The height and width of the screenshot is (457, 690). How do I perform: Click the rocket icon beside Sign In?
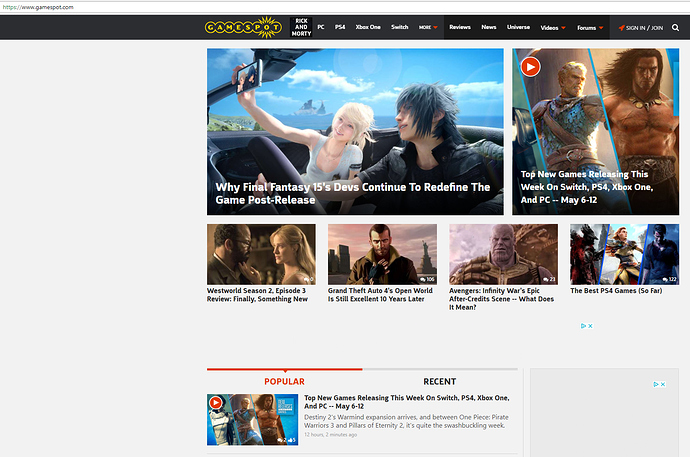click(621, 28)
